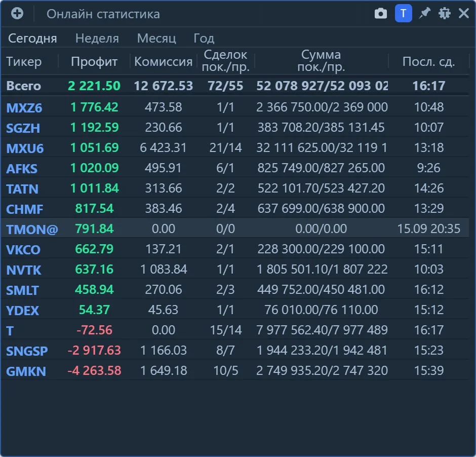Viewport: 476px width, 457px height.
Task: Click profit value 1 020.09
Action: tap(94, 168)
